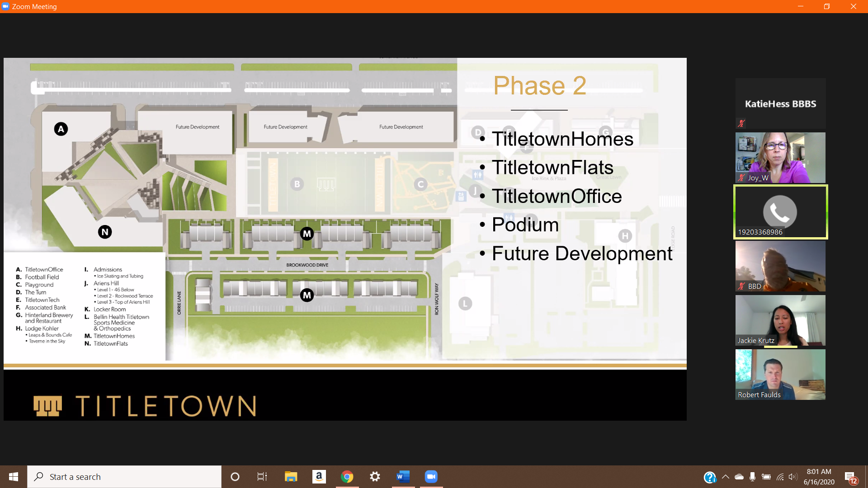Open the OneDrive cloud tray icon

[x=739, y=477]
